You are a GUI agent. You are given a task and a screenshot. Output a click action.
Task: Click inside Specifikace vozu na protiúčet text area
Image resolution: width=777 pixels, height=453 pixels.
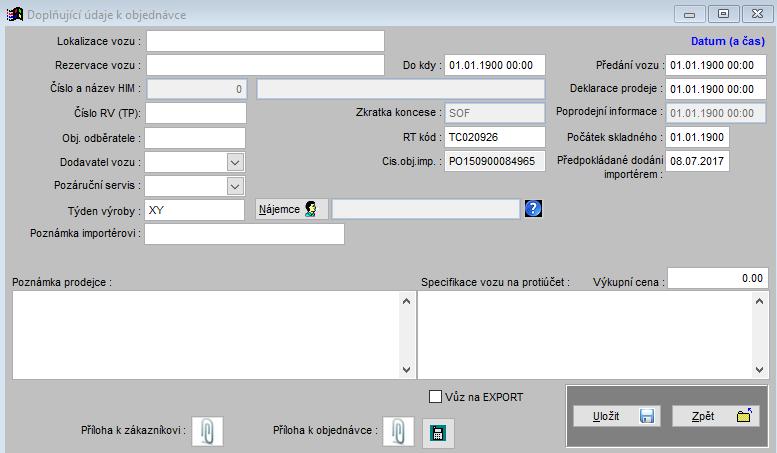(585, 335)
